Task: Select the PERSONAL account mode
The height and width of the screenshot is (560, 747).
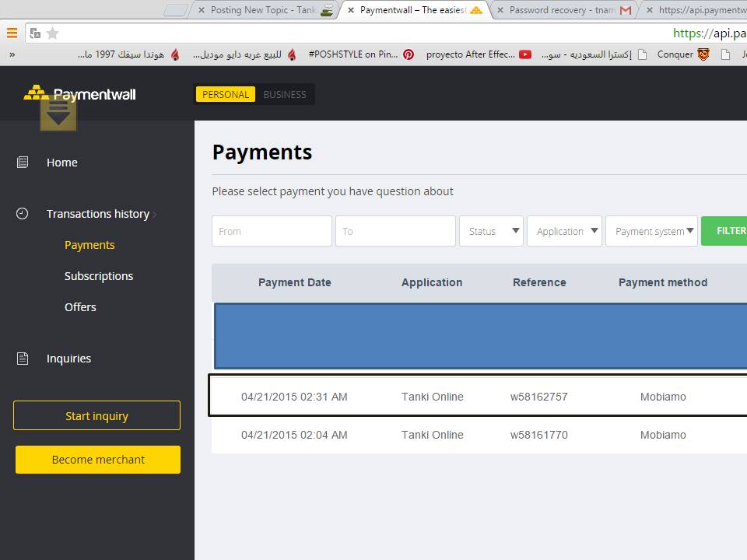Action: [225, 94]
